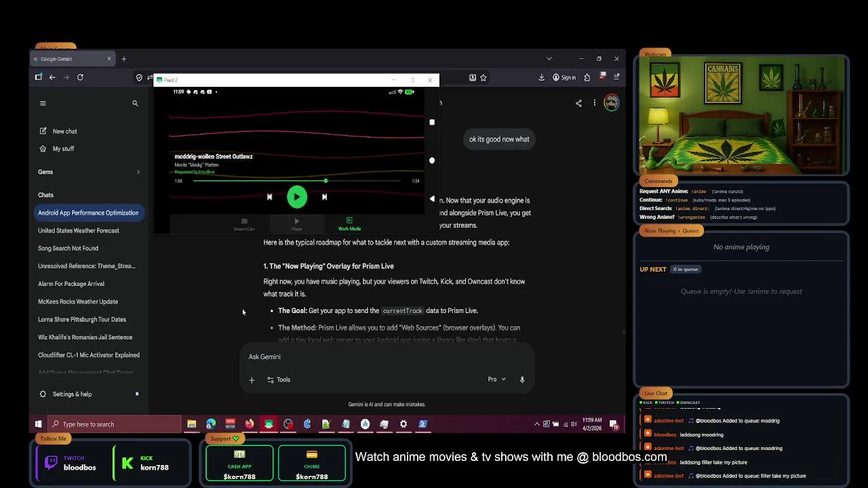Click the green track progress slider
Viewport: 868px width, 488px height.
[297, 181]
